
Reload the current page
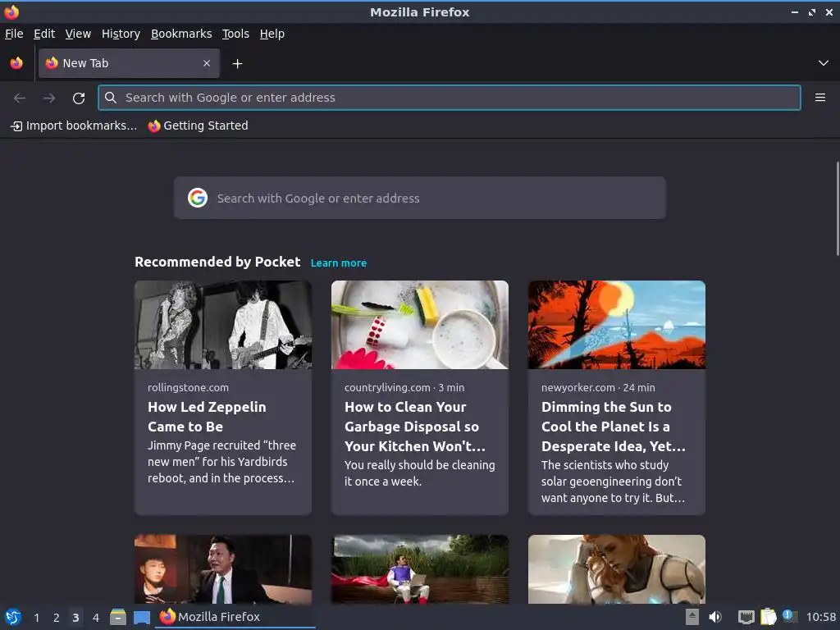tap(79, 98)
